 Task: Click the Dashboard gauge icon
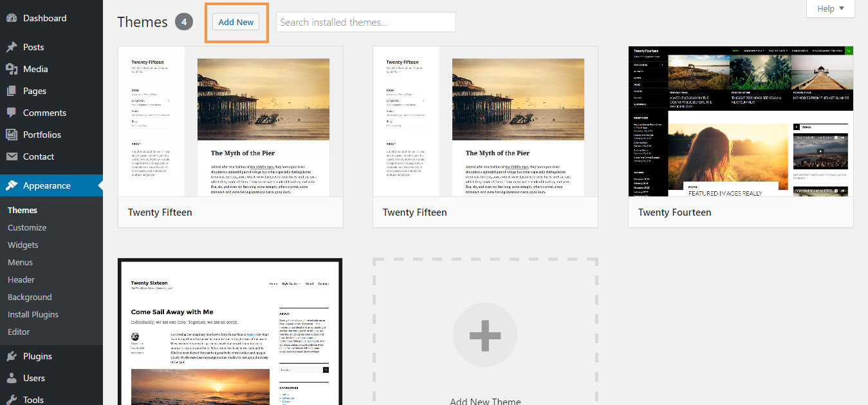point(12,18)
